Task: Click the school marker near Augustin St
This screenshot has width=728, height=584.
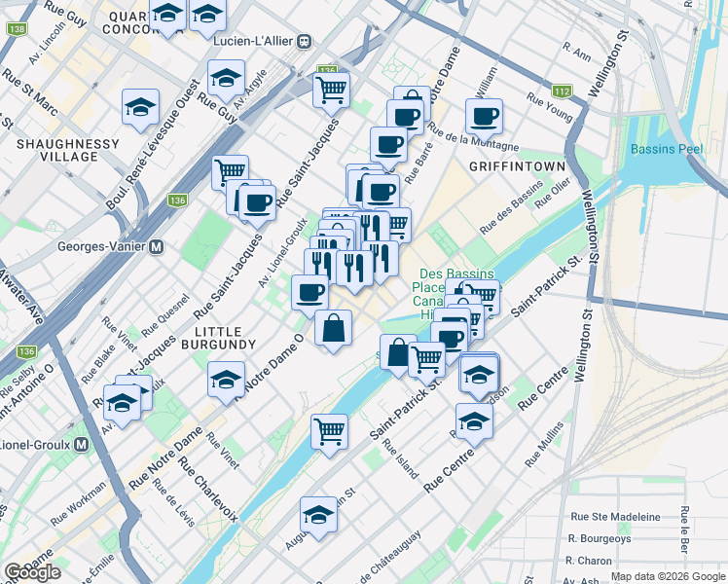Action: tap(318, 517)
